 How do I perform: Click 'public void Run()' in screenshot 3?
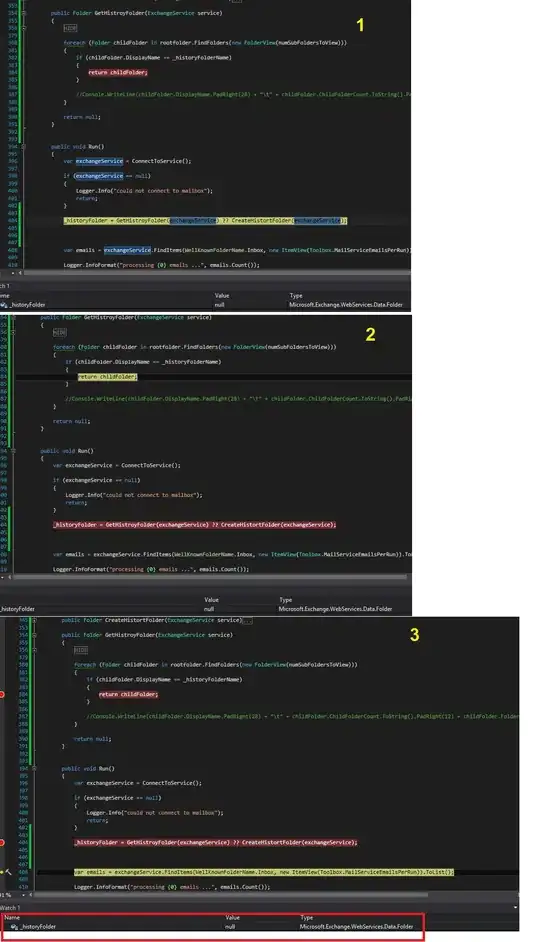88,768
